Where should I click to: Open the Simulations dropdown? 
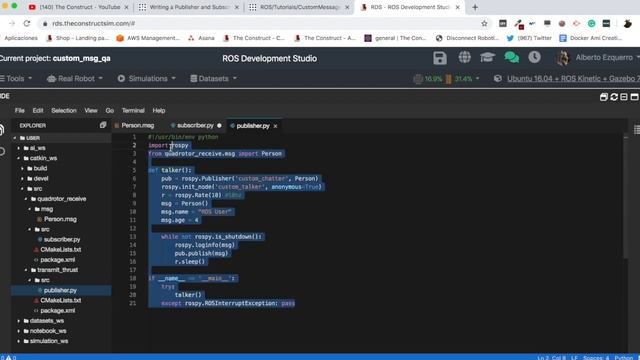[x=147, y=78]
